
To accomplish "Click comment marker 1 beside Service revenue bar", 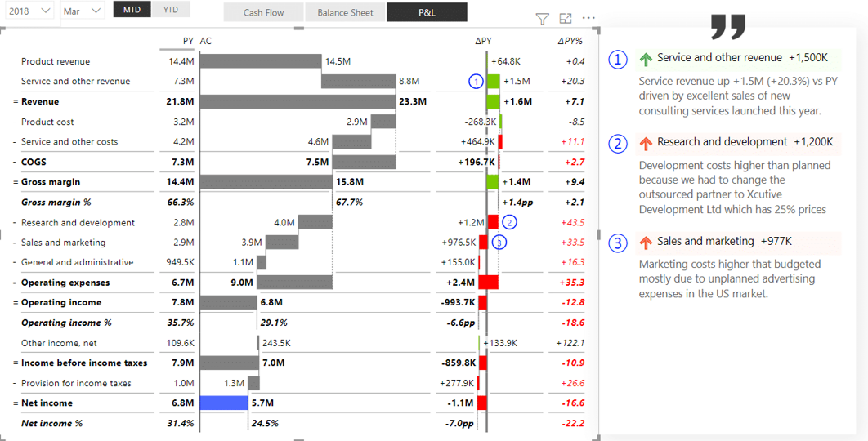I will (476, 81).
